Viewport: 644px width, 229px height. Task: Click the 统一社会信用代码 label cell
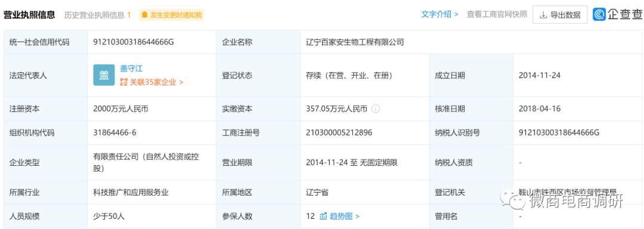point(45,42)
